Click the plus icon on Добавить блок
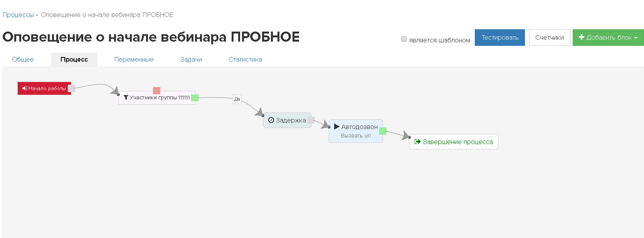 [x=582, y=37]
